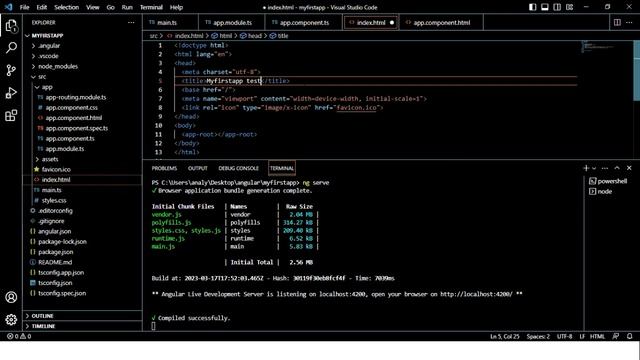This screenshot has height=360, width=640.
Task: Collapse the src folder
Action: pyautogui.click(x=83, y=77)
